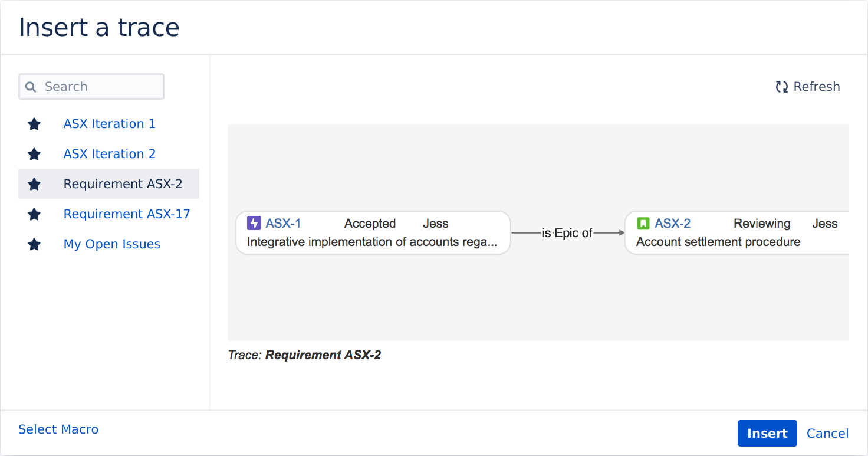Click the star next to My Open Issues
The image size is (868, 456).
[34, 244]
